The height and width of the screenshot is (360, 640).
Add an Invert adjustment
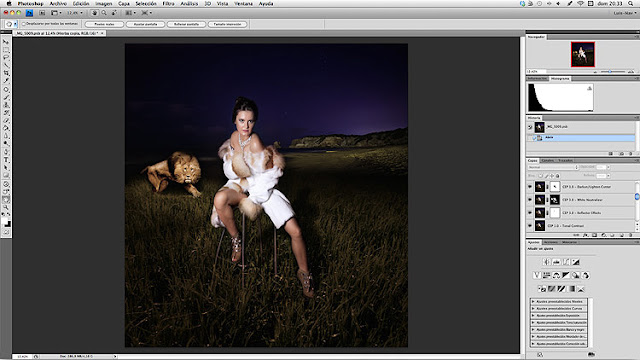tap(542, 289)
